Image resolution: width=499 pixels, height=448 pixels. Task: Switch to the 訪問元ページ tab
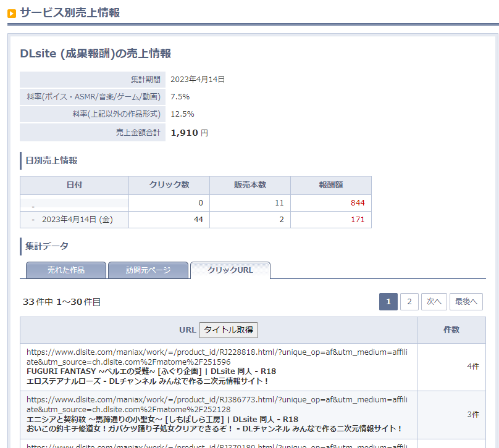[x=148, y=270]
